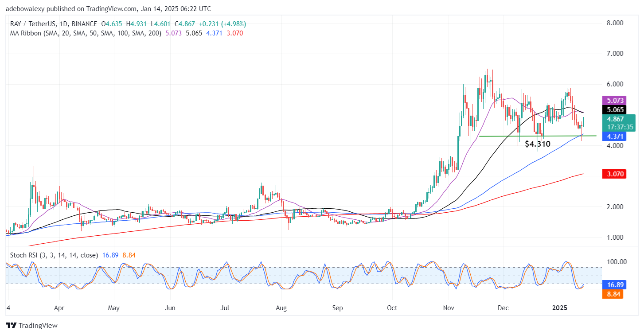Click the 6.000 price scale value
The width and height of the screenshot is (644, 335).
click(615, 84)
